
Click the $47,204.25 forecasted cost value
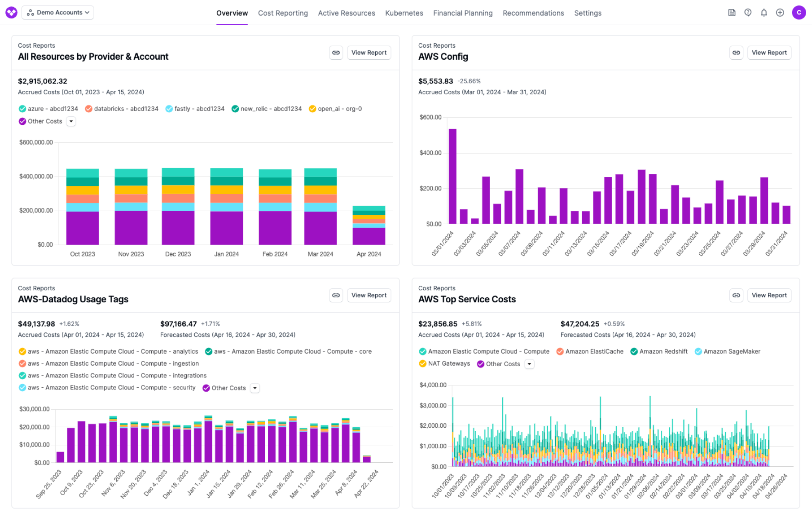[x=580, y=324]
